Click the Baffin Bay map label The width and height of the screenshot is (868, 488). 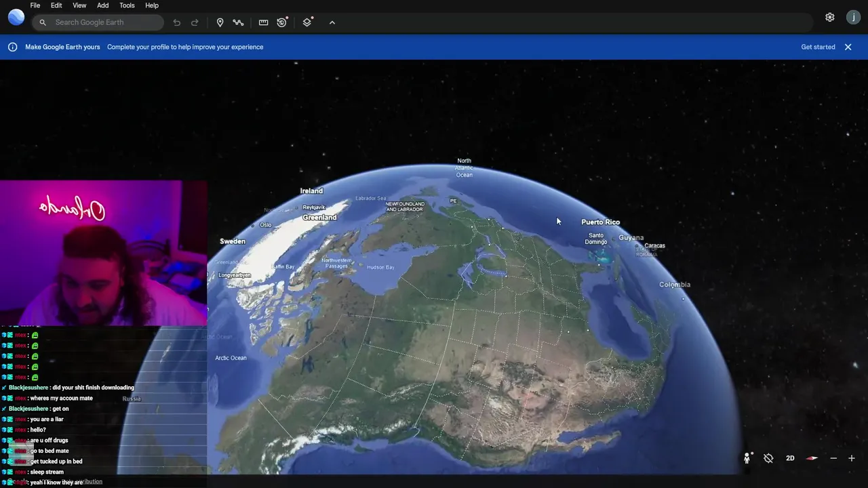tap(283, 267)
